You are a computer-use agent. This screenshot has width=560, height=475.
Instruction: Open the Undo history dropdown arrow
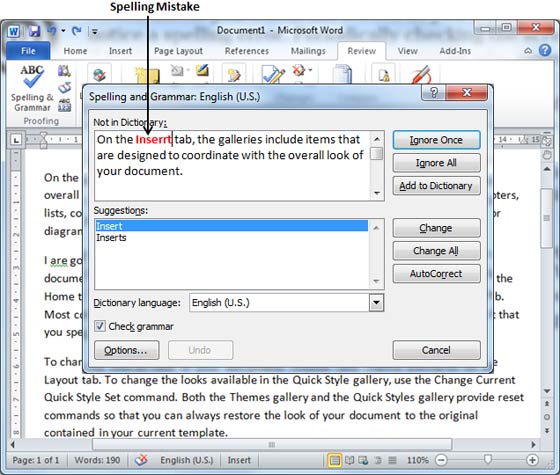(63, 31)
